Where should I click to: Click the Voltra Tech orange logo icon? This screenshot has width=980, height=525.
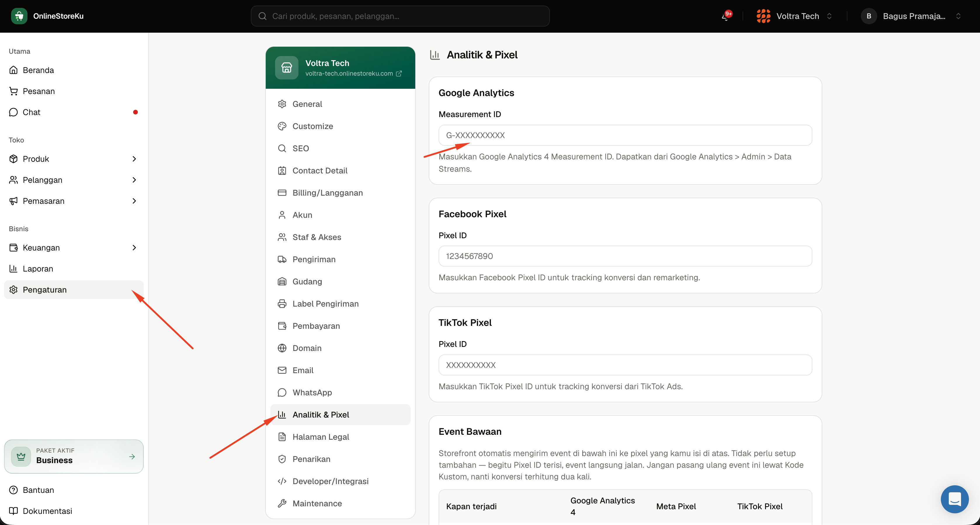point(763,16)
